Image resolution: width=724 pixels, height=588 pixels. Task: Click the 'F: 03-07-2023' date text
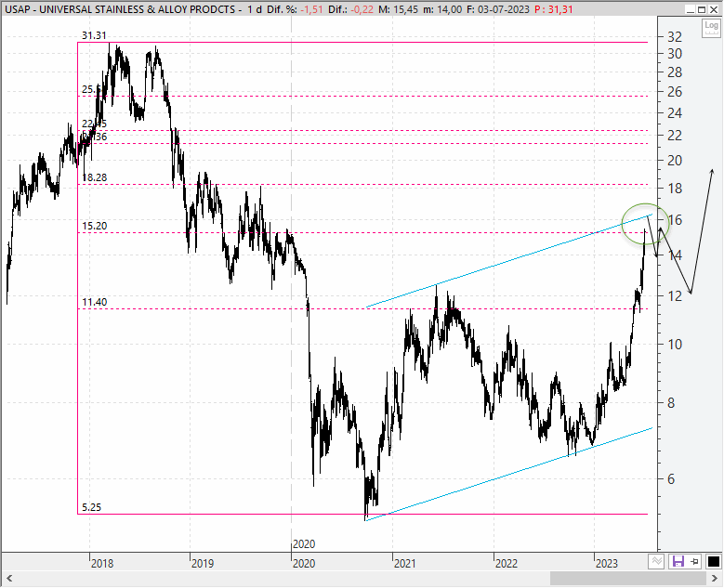click(x=498, y=9)
